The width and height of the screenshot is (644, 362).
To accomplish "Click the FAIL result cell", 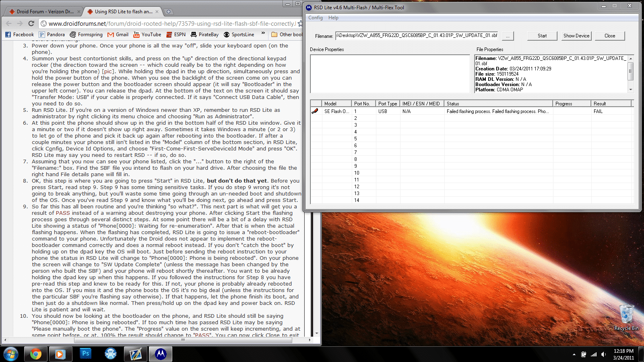I will click(x=598, y=111).
